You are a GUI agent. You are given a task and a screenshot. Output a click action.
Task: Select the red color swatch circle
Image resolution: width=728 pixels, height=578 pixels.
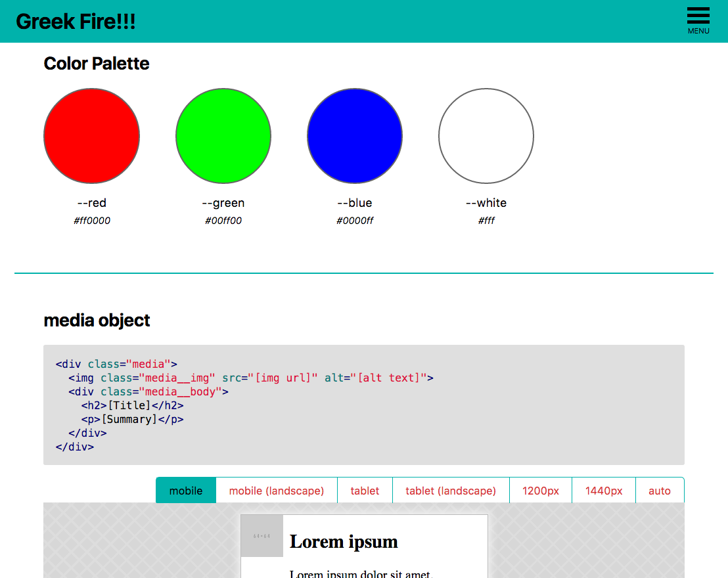pos(92,136)
